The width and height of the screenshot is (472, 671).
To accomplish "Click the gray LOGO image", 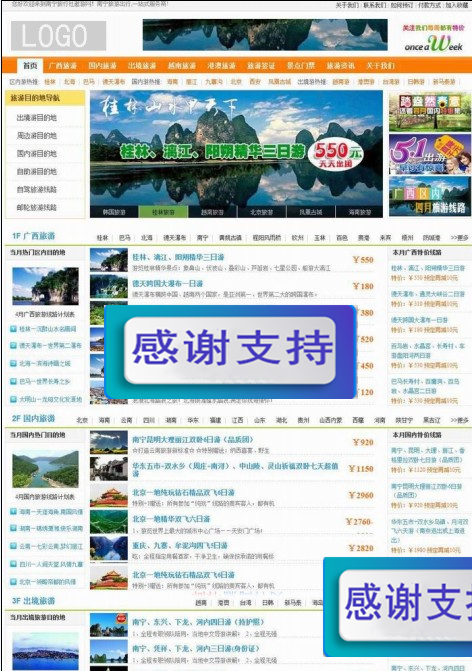I will 59,36.
